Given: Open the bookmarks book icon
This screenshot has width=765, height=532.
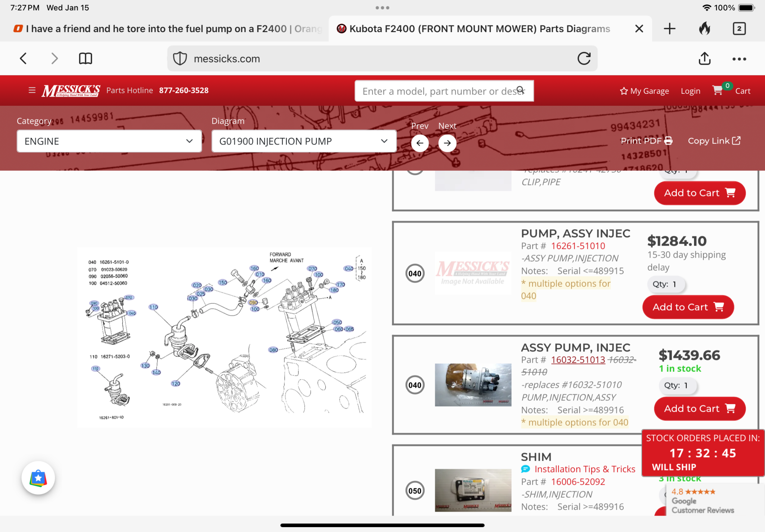Looking at the screenshot, I should (x=86, y=58).
